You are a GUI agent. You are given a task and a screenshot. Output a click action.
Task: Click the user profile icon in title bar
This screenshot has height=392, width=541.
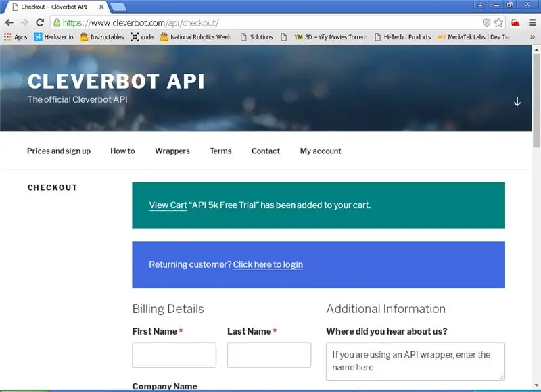[480, 5]
